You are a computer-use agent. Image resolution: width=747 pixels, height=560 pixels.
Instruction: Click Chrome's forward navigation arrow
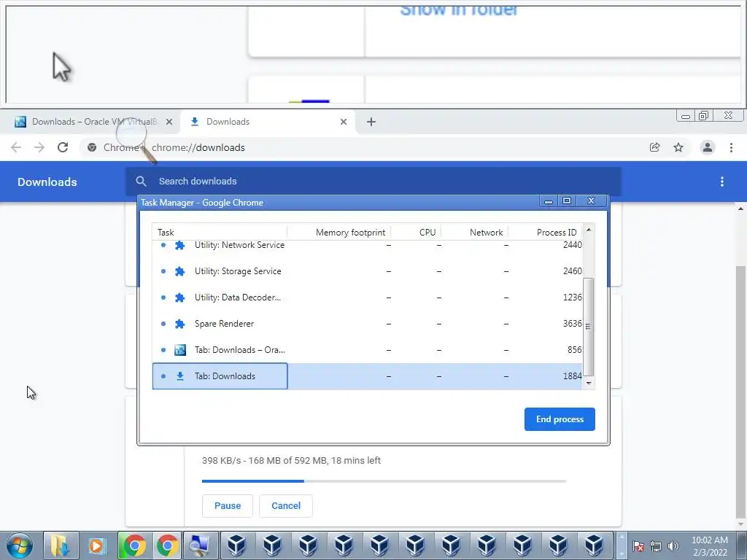tap(39, 147)
